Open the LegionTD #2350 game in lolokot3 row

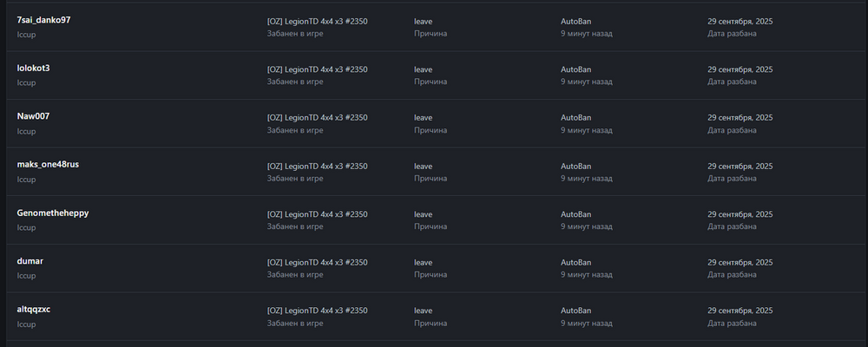(x=317, y=69)
